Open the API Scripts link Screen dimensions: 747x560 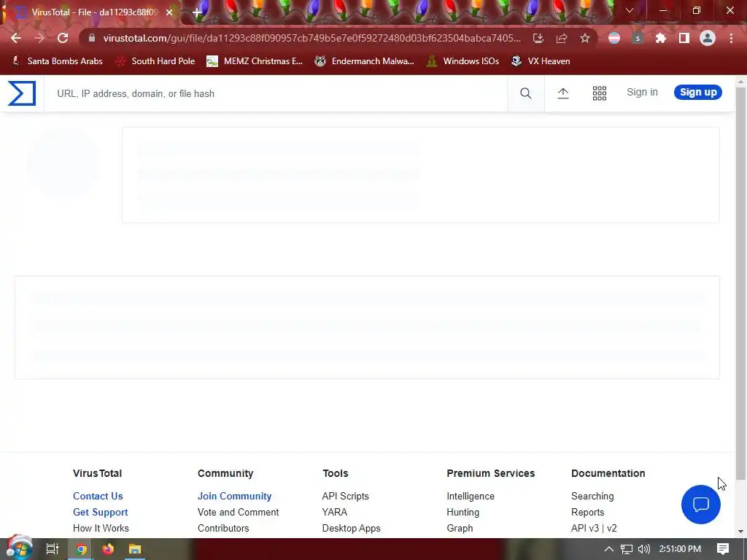[x=345, y=496]
